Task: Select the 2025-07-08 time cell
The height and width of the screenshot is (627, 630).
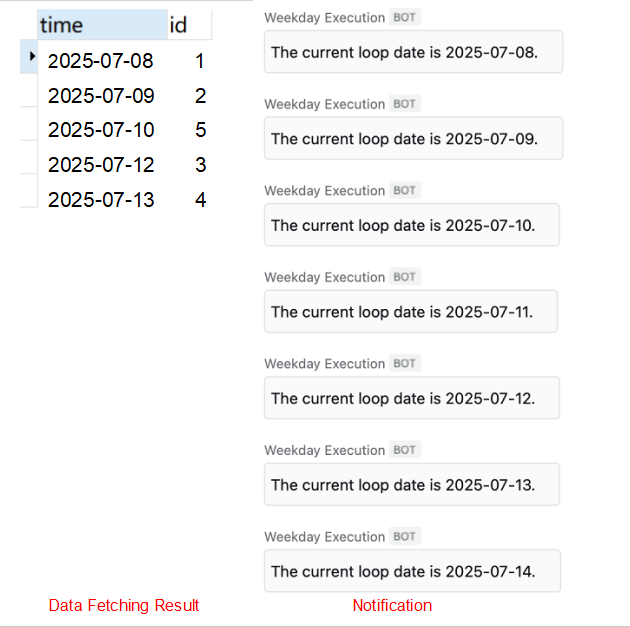Action: coord(100,61)
